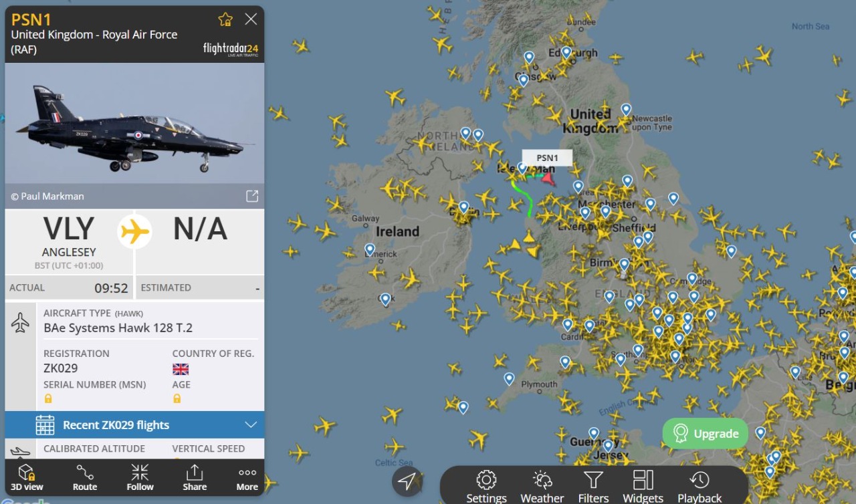Open the 3D view
Viewport: 856px width, 504px height.
[x=27, y=477]
